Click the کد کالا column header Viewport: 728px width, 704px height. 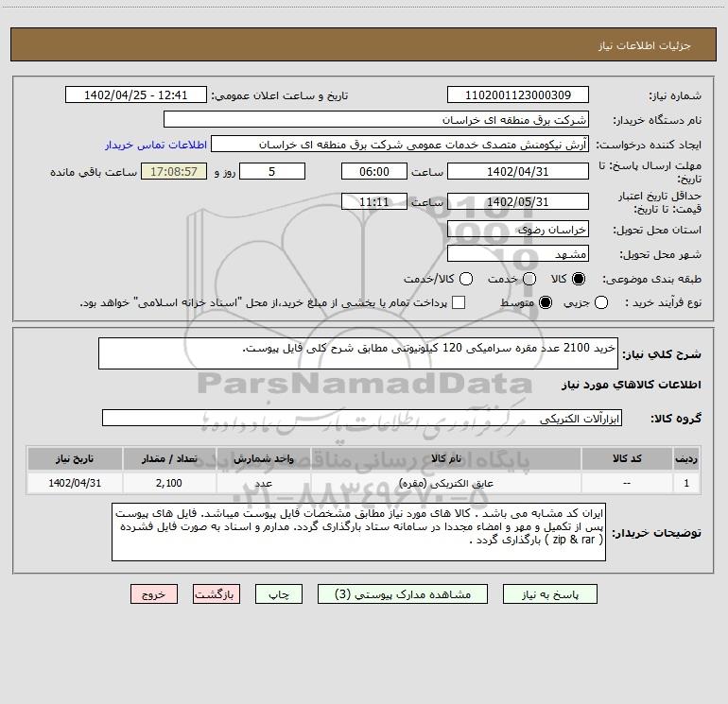pos(627,458)
